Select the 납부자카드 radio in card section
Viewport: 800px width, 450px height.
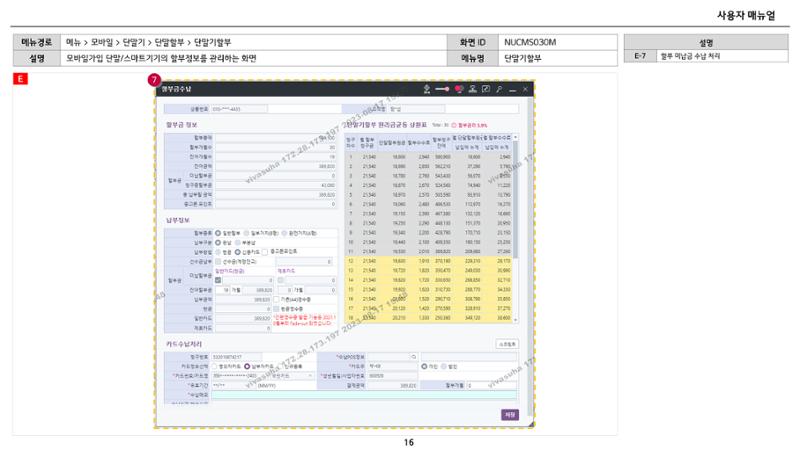[247, 366]
